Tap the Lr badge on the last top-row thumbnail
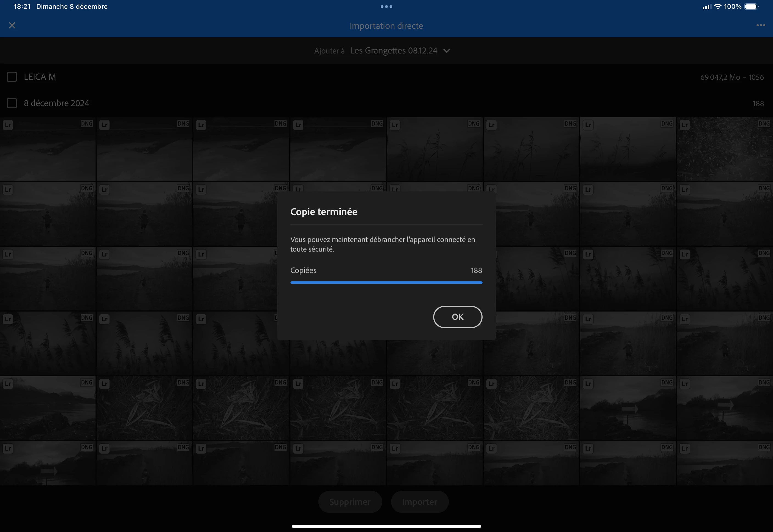This screenshot has height=532, width=773. [685, 125]
